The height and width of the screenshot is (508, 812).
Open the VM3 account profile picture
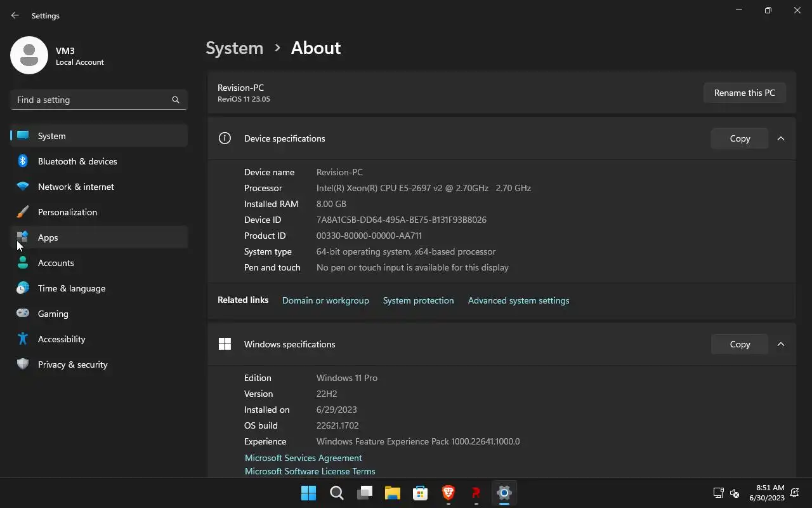[x=29, y=55]
